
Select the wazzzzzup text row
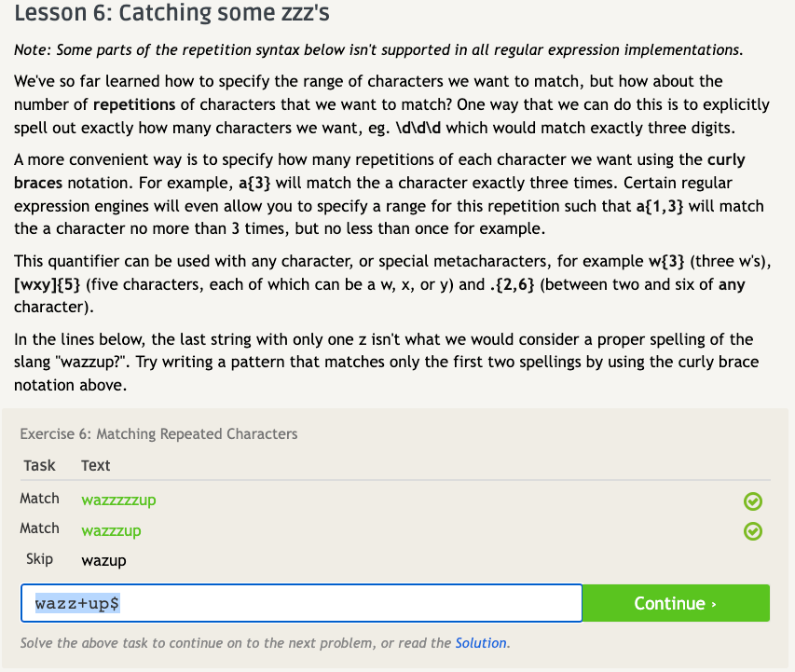[118, 500]
